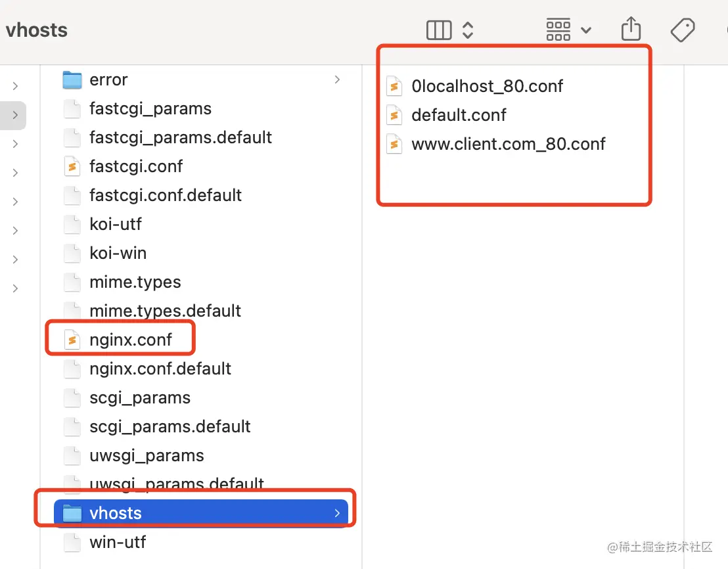Select the win-utf file icon
The image size is (728, 569).
click(x=72, y=542)
